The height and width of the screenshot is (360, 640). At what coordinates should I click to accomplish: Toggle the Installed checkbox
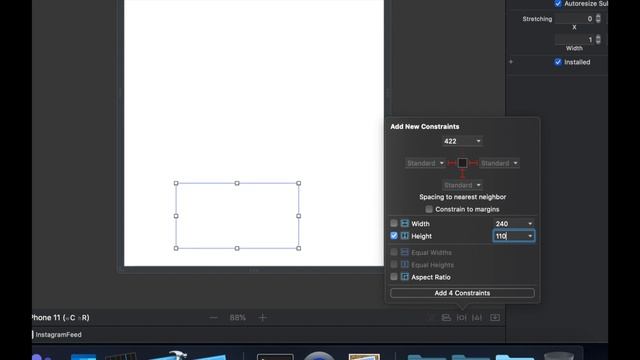tap(558, 62)
